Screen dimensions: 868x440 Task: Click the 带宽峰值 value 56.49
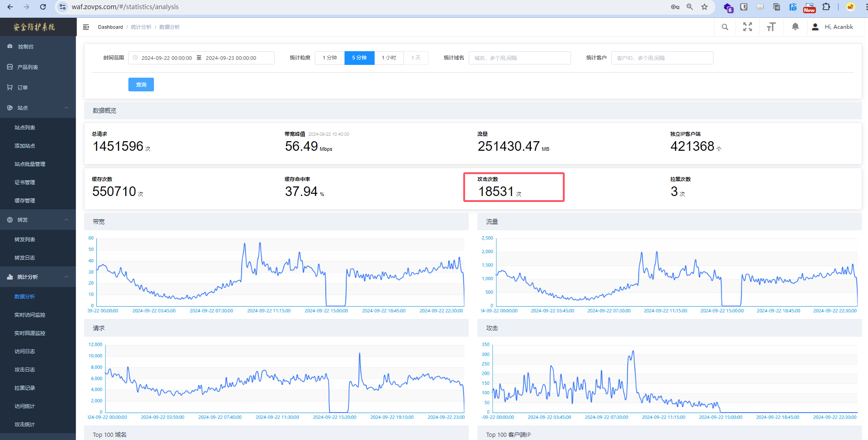click(x=302, y=146)
